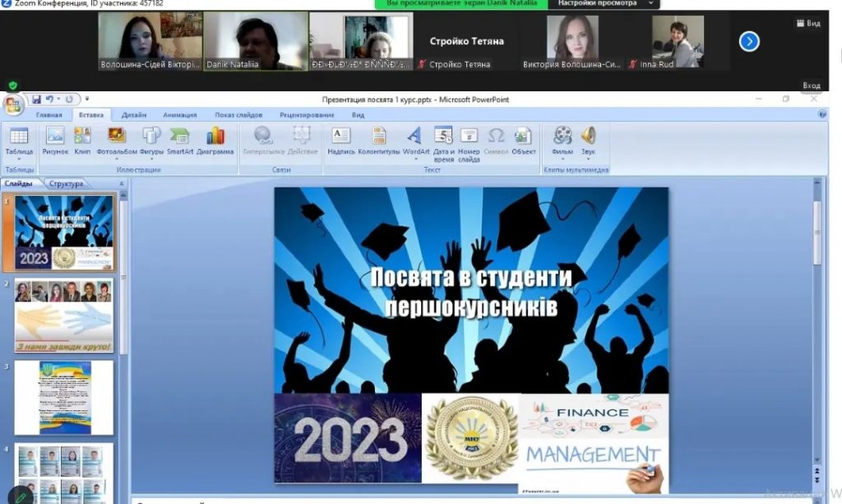Add a text box with Надпись
The height and width of the screenshot is (504, 842).
click(x=340, y=140)
